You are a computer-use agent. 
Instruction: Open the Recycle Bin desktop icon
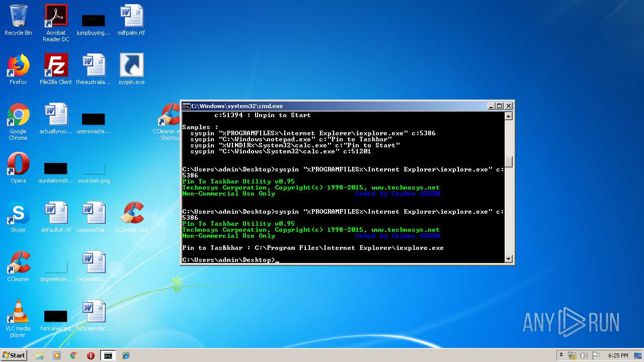pyautogui.click(x=18, y=20)
